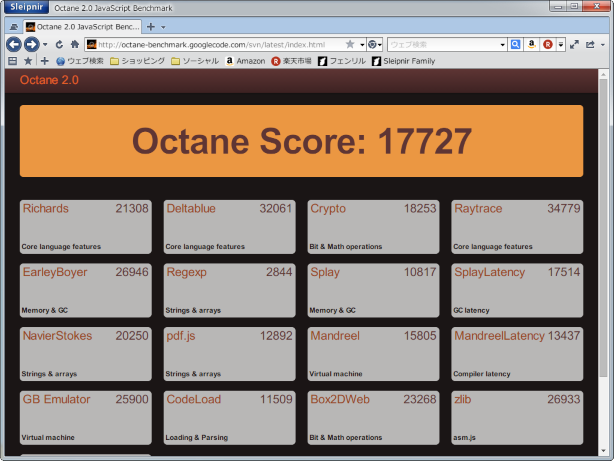
Task: Click the Richards benchmark tile
Action: click(86, 227)
